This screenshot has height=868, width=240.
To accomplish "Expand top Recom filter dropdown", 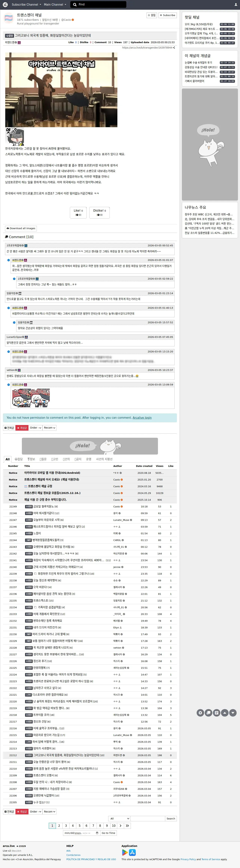I will tap(49, 428).
